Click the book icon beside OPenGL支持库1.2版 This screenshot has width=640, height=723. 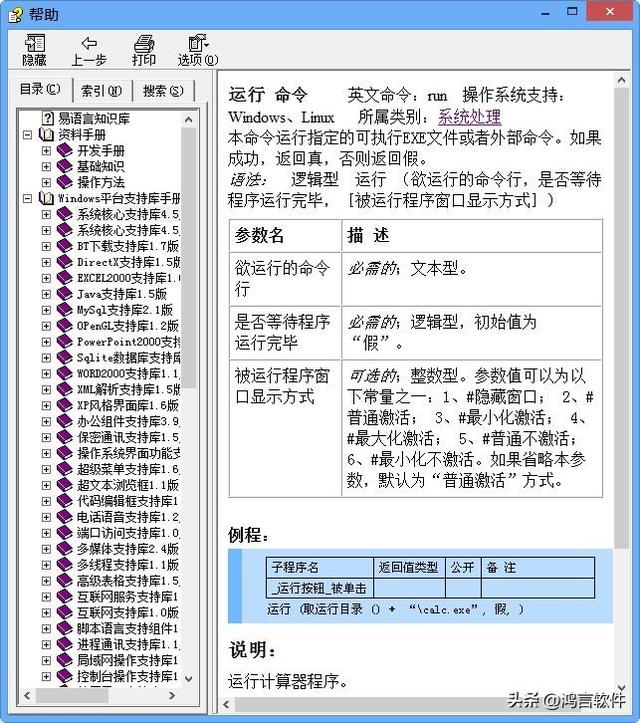[x=65, y=326]
